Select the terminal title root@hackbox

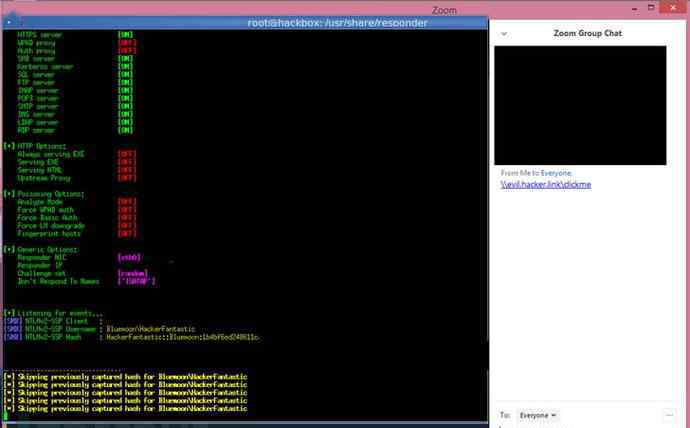pyautogui.click(x=337, y=23)
